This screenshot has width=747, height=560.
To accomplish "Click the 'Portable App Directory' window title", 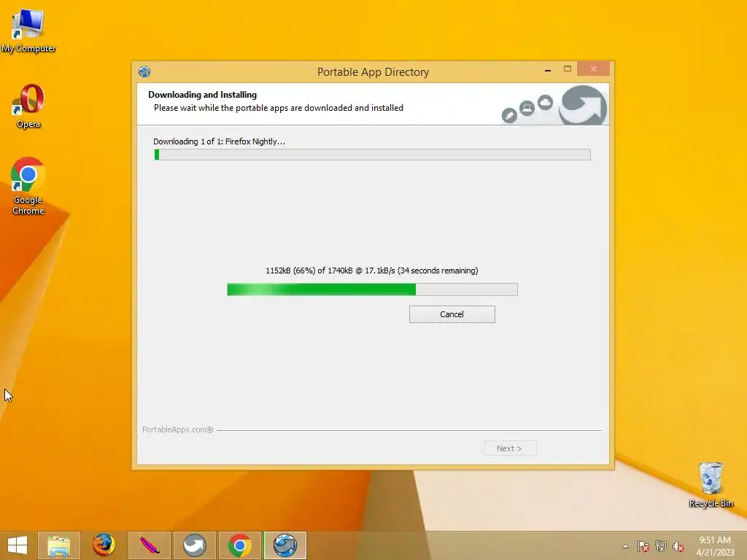I will tap(373, 72).
